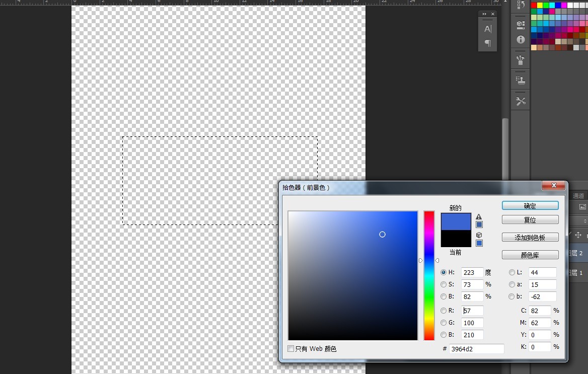The width and height of the screenshot is (588, 374).
Task: Open the Info panel icon
Action: pos(521,39)
